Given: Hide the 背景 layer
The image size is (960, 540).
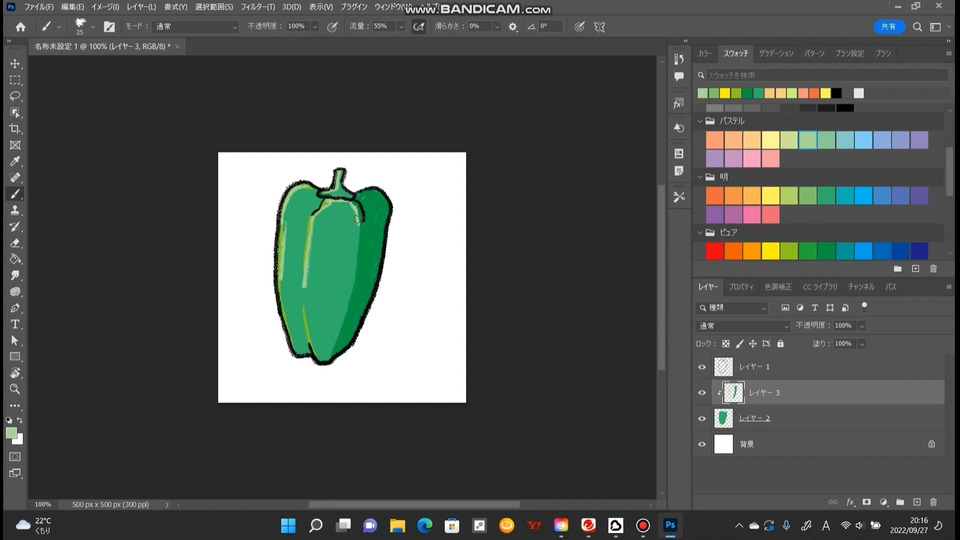Looking at the screenshot, I should 702,444.
